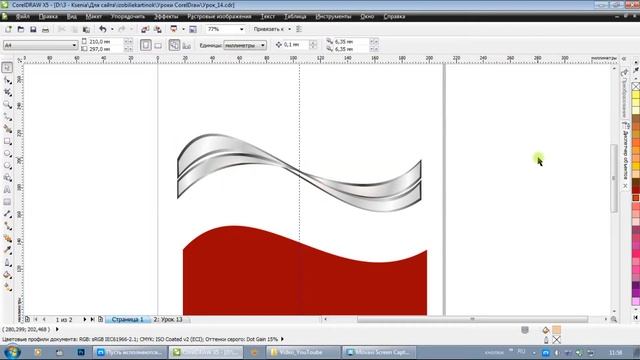Open the Макет menu
The image size is (640, 360).
click(93, 17)
